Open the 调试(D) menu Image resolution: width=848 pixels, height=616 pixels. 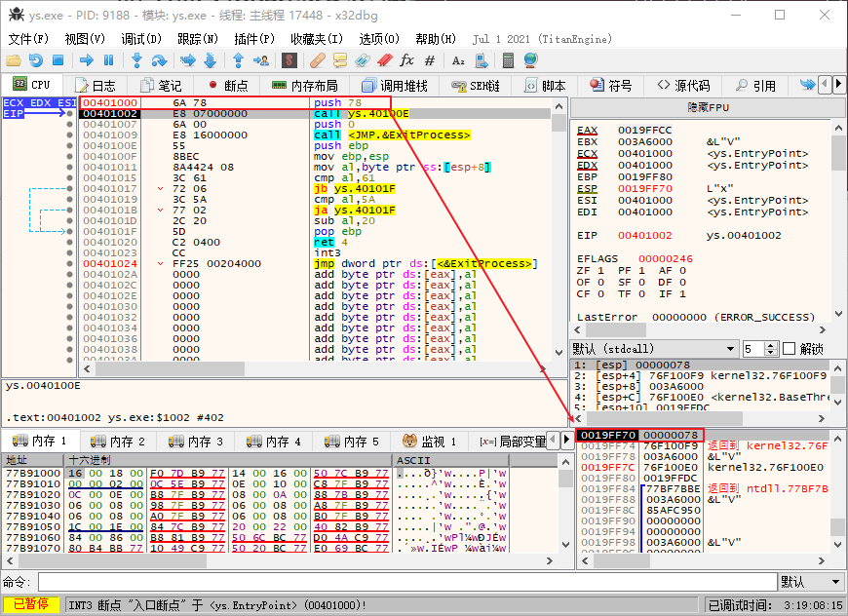pyautogui.click(x=141, y=39)
